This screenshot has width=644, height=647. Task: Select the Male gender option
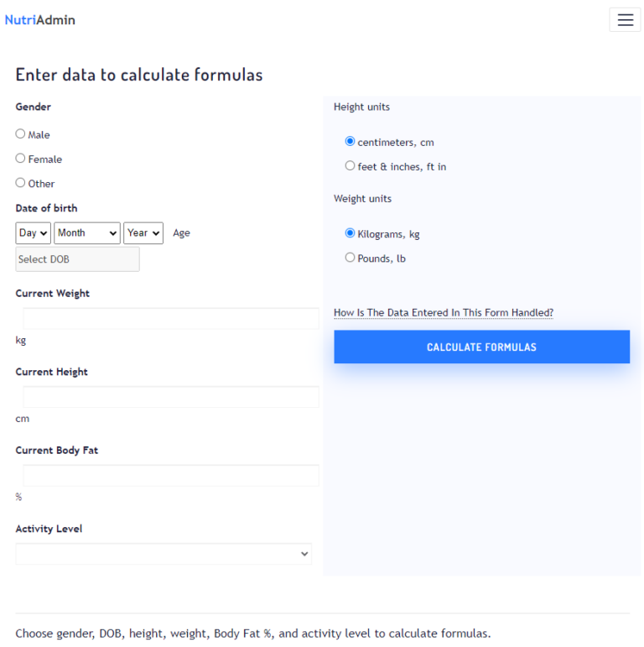(x=21, y=134)
